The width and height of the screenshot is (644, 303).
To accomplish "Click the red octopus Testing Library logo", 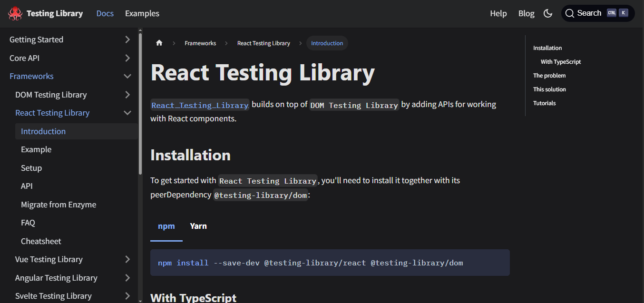I will pos(15,13).
